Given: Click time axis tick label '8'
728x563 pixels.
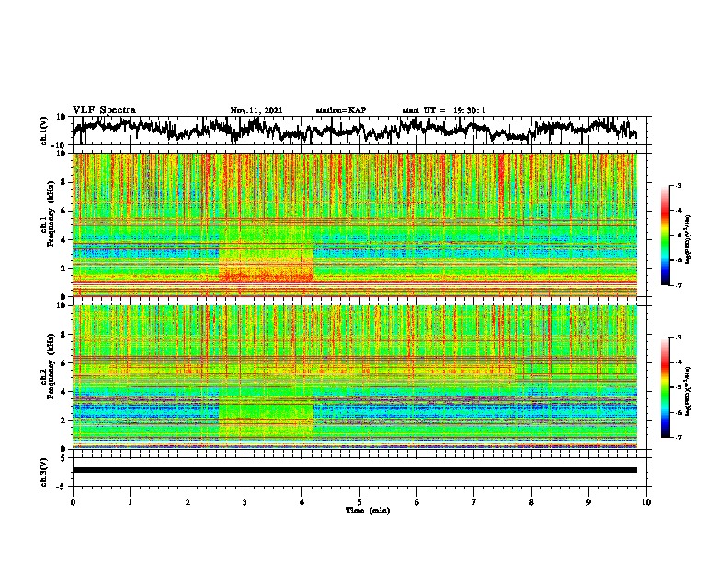Looking at the screenshot, I should click(x=531, y=502).
